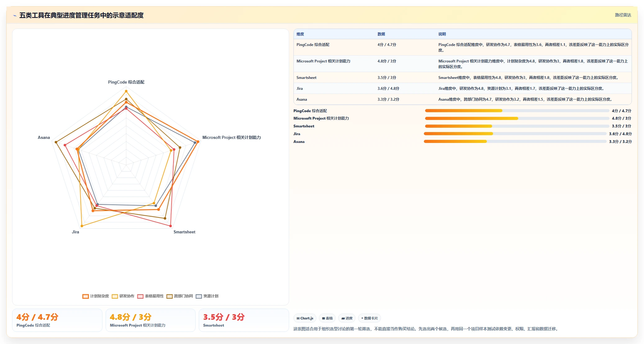Viewport: 644px width, 344px height.
Task: Click the small icon beside the dashboard title
Action: (x=15, y=16)
